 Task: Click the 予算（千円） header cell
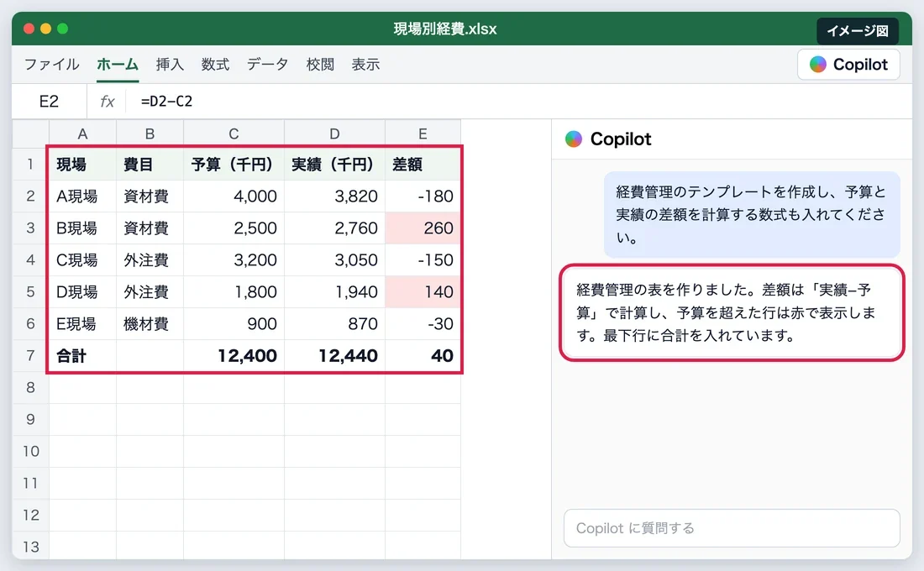234,165
